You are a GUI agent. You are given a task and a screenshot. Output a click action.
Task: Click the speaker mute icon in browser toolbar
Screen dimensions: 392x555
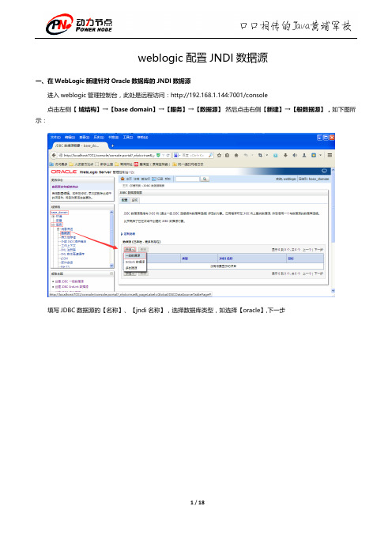[295, 156]
